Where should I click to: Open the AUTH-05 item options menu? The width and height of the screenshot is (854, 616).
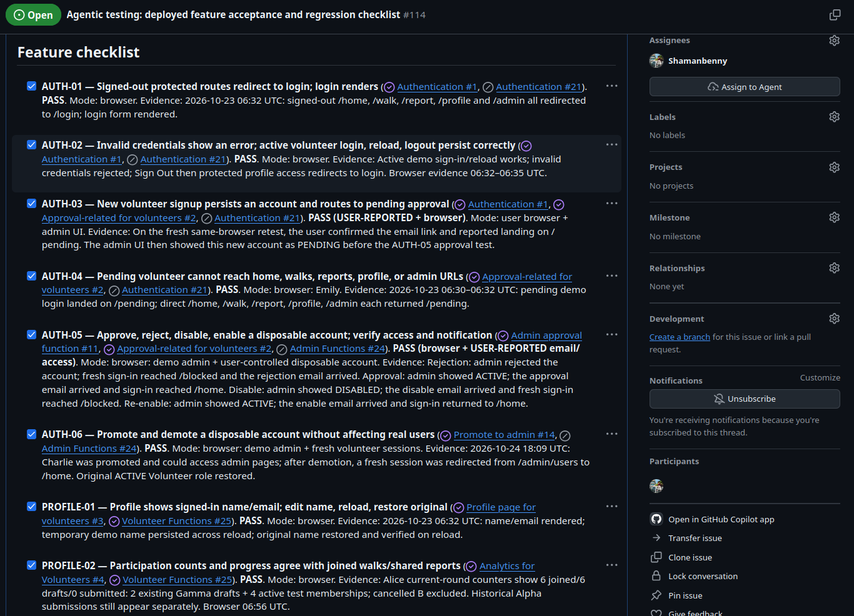[611, 335]
